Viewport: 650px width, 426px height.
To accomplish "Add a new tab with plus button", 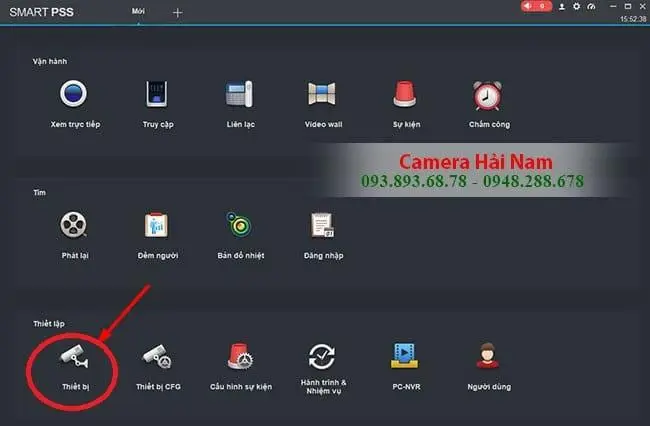I will [x=177, y=13].
